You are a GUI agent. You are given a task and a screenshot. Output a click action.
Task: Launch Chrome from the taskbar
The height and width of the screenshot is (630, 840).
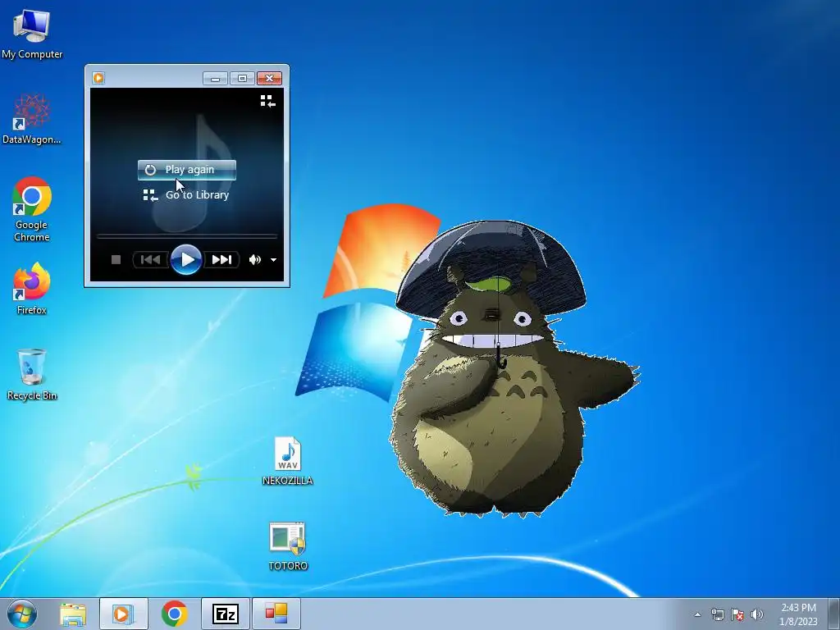pyautogui.click(x=175, y=614)
